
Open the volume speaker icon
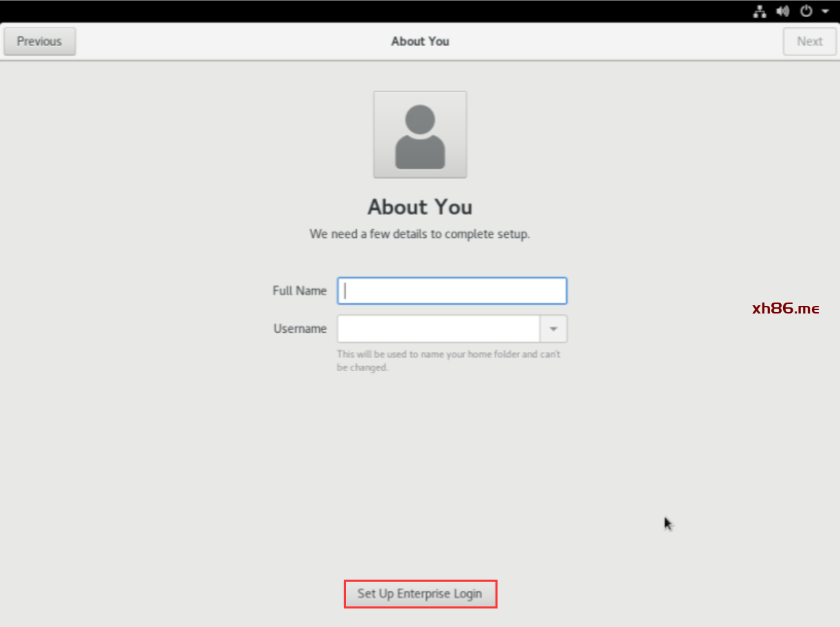click(x=782, y=11)
